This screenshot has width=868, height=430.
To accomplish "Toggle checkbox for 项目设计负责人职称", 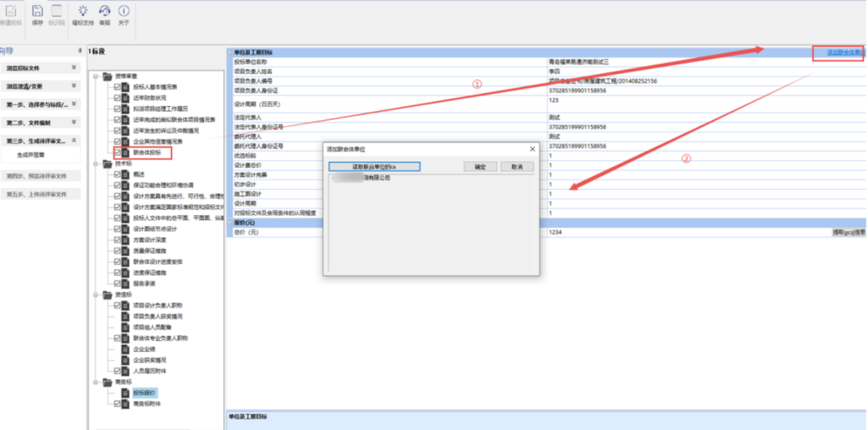I will point(117,305).
